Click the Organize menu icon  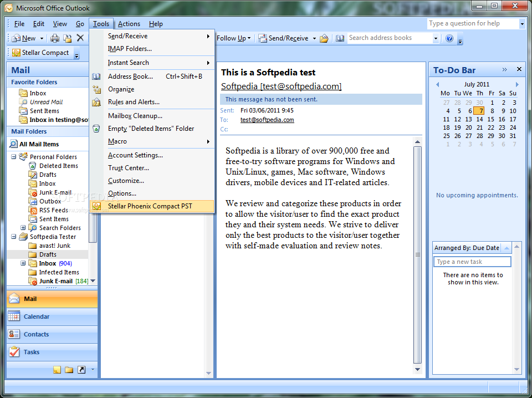(x=96, y=89)
